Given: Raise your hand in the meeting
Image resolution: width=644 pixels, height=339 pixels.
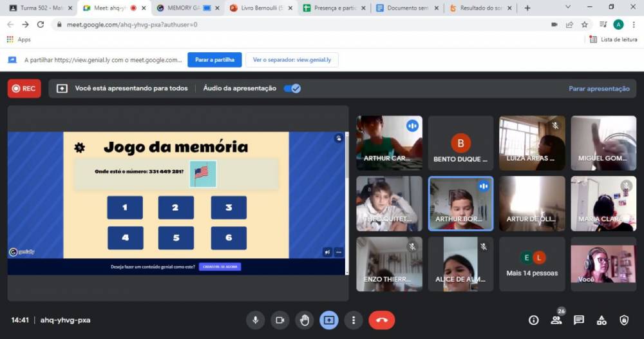Looking at the screenshot, I should point(304,320).
